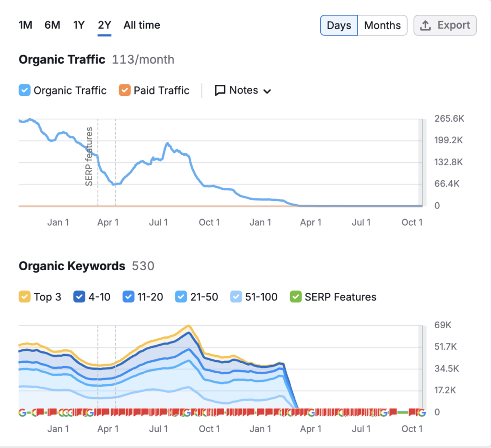The height and width of the screenshot is (448, 491).
Task: Expand the Notes dropdown chevron
Action: tap(267, 91)
